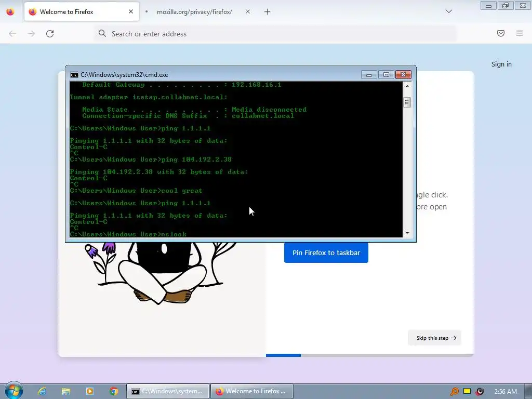Maximize the cmd.exe window

[386, 75]
